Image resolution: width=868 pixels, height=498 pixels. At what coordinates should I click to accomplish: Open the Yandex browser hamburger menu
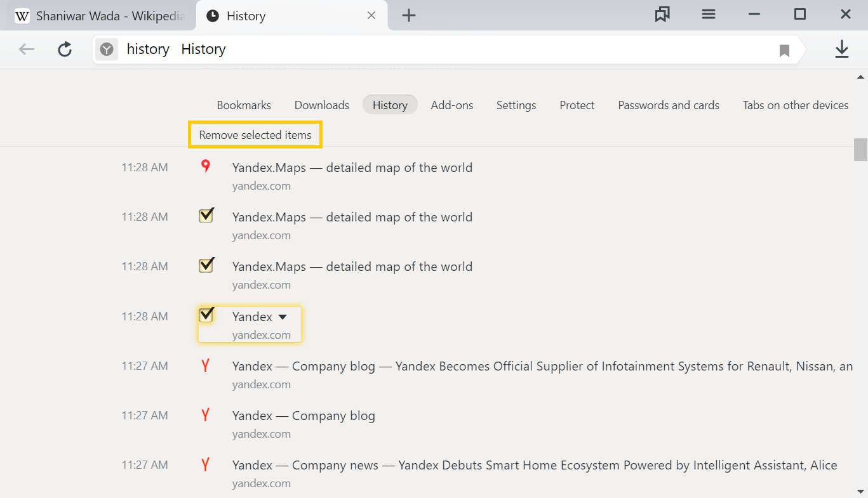pos(709,14)
